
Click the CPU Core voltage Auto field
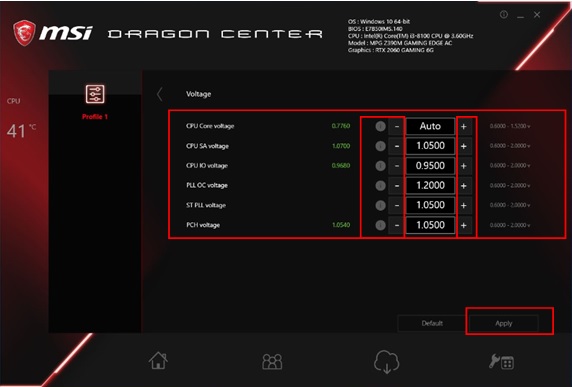[430, 126]
